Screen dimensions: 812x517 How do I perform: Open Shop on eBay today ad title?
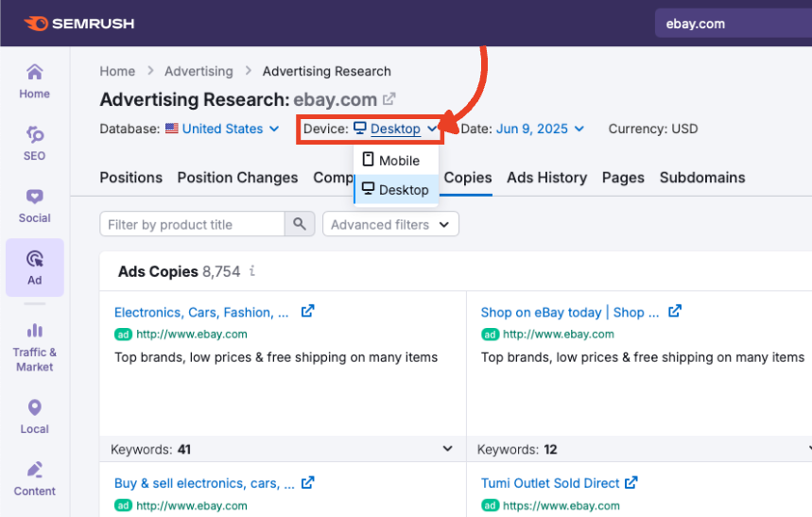pos(570,313)
